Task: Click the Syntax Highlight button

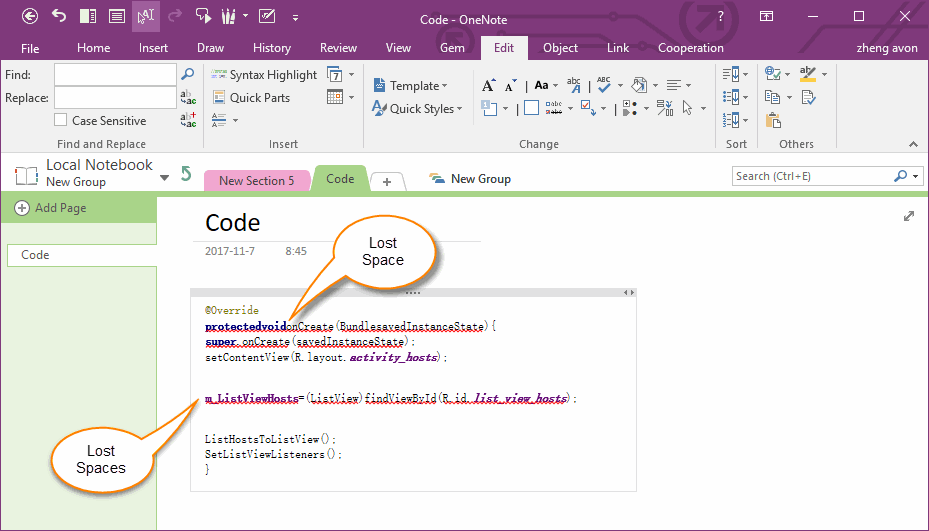Action: pyautogui.click(x=264, y=75)
